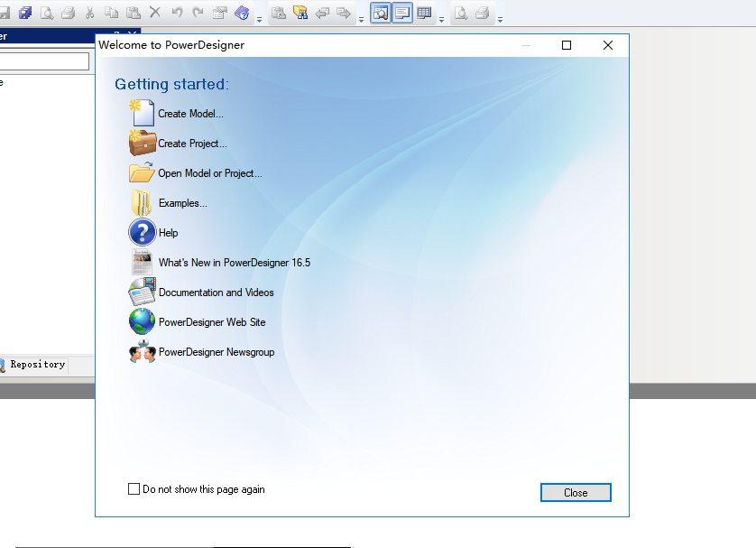Expand the options arrow after the help book icon
756x548 pixels.
tap(260, 20)
